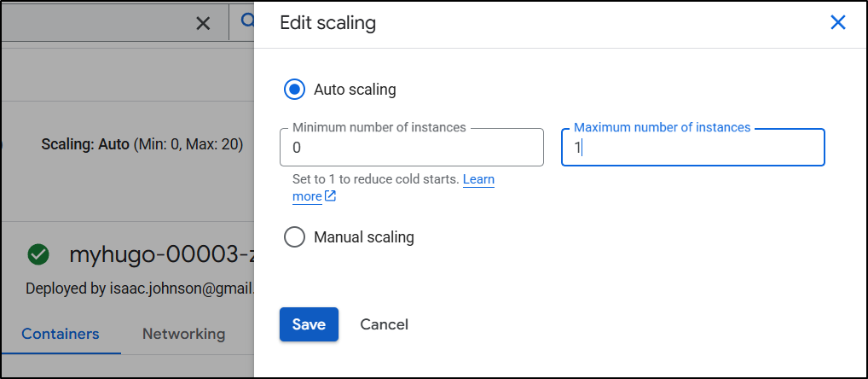Click the external link icon after Learn more
868x379 pixels.
coord(330,196)
